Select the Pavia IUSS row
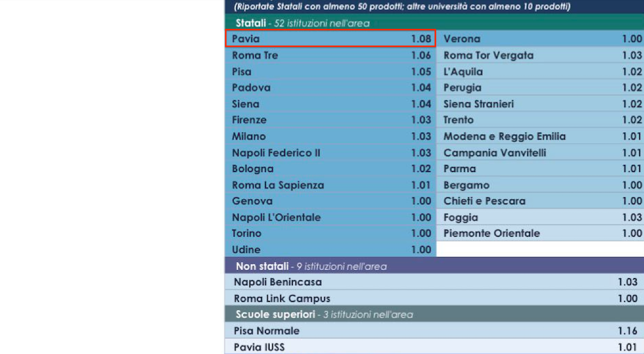 (x=434, y=346)
